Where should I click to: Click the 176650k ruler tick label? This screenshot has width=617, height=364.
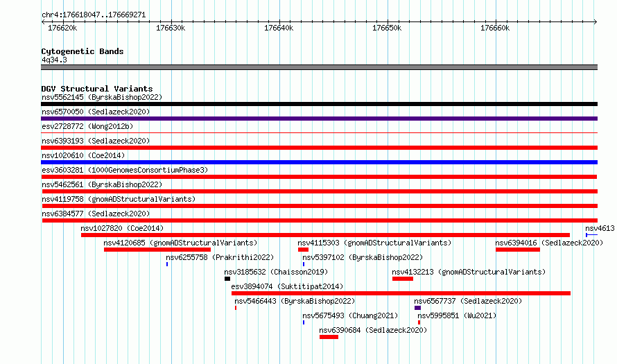pos(387,28)
